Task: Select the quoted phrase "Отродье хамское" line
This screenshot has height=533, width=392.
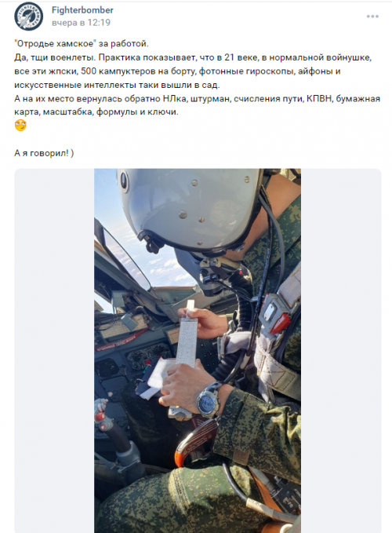Action: coord(81,44)
